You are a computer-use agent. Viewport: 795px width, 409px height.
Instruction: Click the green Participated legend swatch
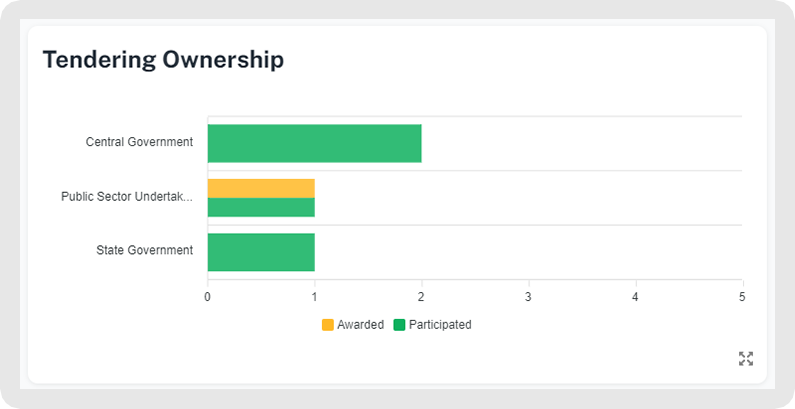click(x=399, y=325)
